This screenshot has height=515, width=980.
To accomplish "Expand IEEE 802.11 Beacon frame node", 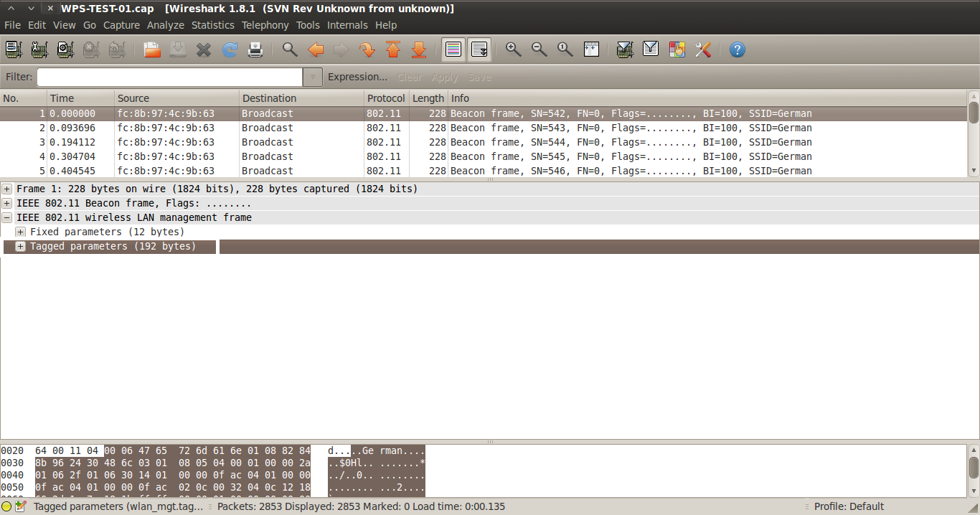I will click(7, 203).
